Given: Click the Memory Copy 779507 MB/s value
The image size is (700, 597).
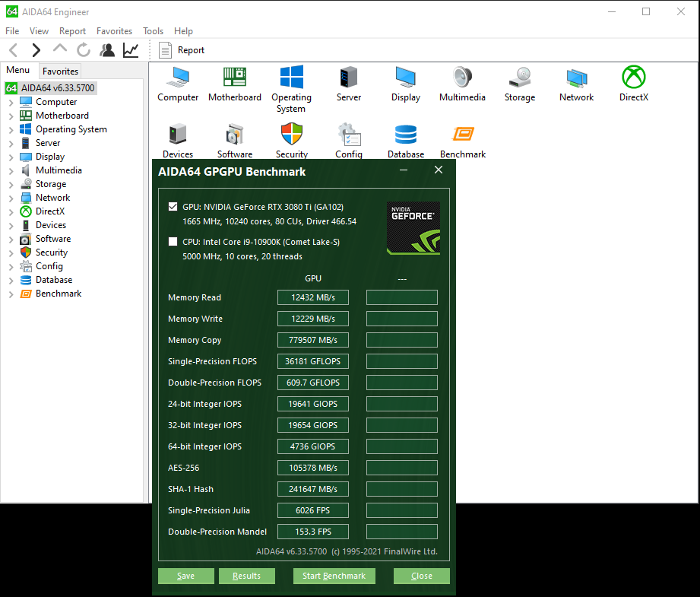Looking at the screenshot, I should [313, 340].
